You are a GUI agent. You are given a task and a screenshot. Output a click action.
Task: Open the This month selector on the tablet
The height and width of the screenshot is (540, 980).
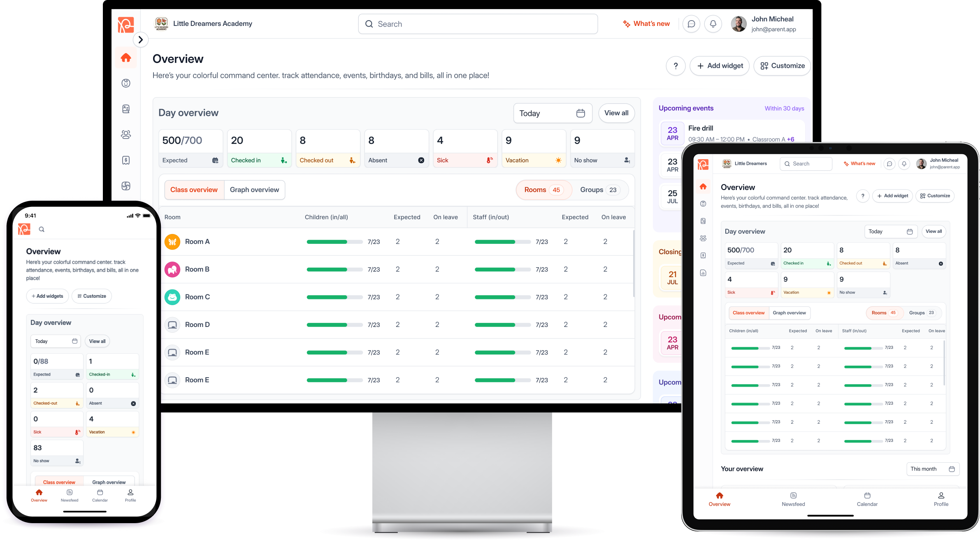pos(933,469)
